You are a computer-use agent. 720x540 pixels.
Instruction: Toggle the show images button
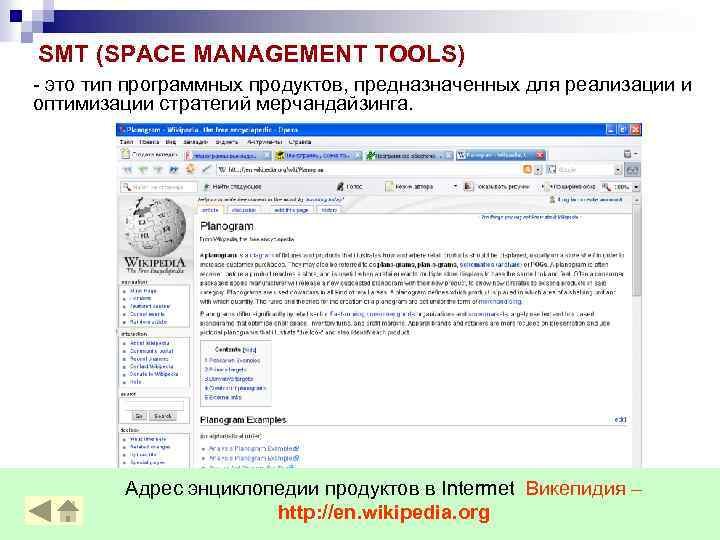click(497, 187)
